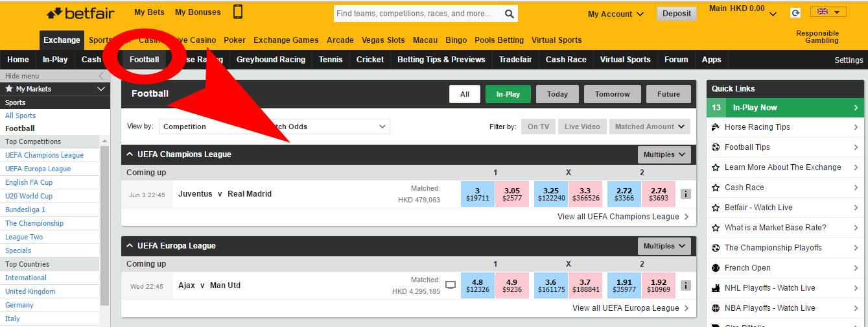This screenshot has width=868, height=327.
Task: Open My Bets
Action: 149,12
